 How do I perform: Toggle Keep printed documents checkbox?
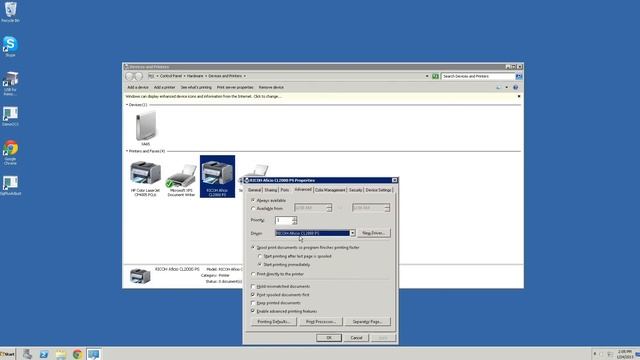(253, 303)
